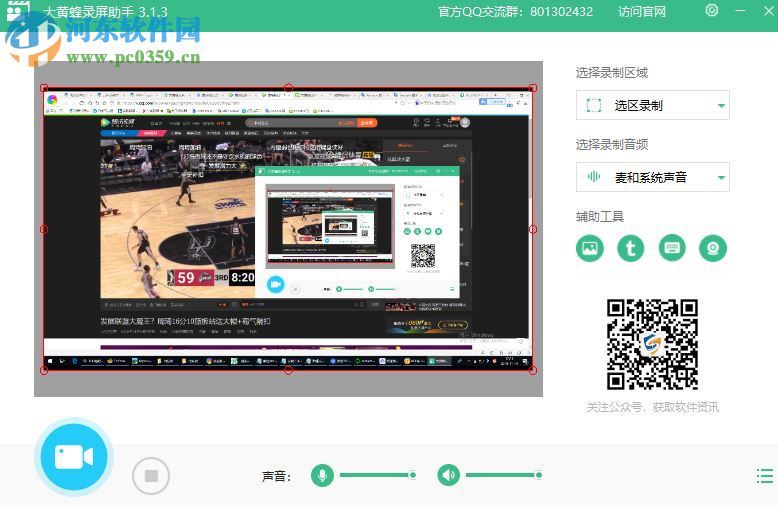Image resolution: width=778 pixels, height=505 pixels.
Task: Click the large QR code image
Action: click(x=652, y=344)
